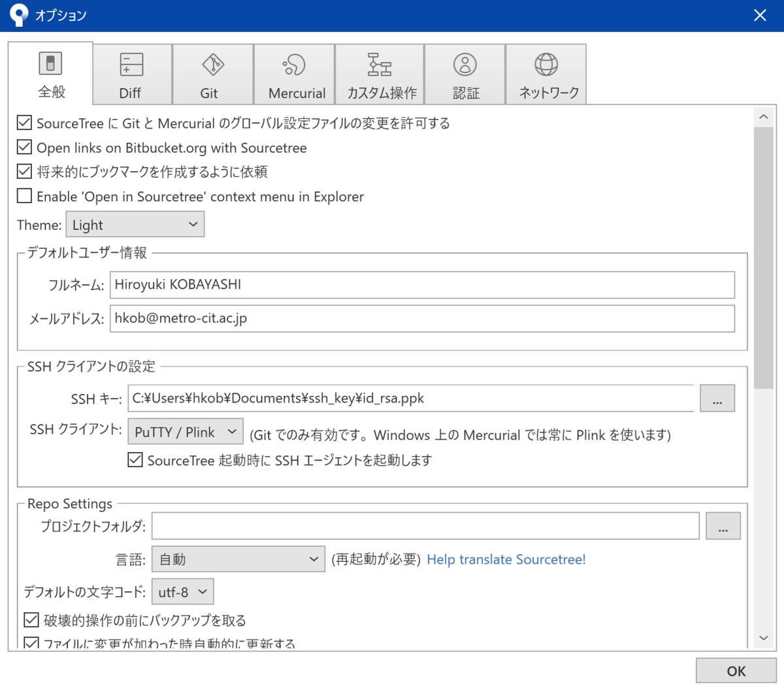The image size is (784, 686).
Task: Click the Diff tab icon
Action: point(132,65)
